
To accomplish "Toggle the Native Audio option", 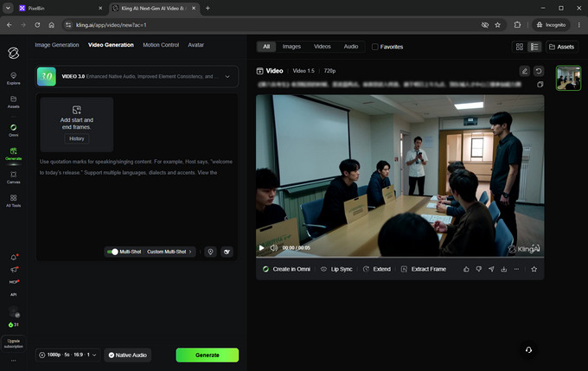I will point(127,355).
